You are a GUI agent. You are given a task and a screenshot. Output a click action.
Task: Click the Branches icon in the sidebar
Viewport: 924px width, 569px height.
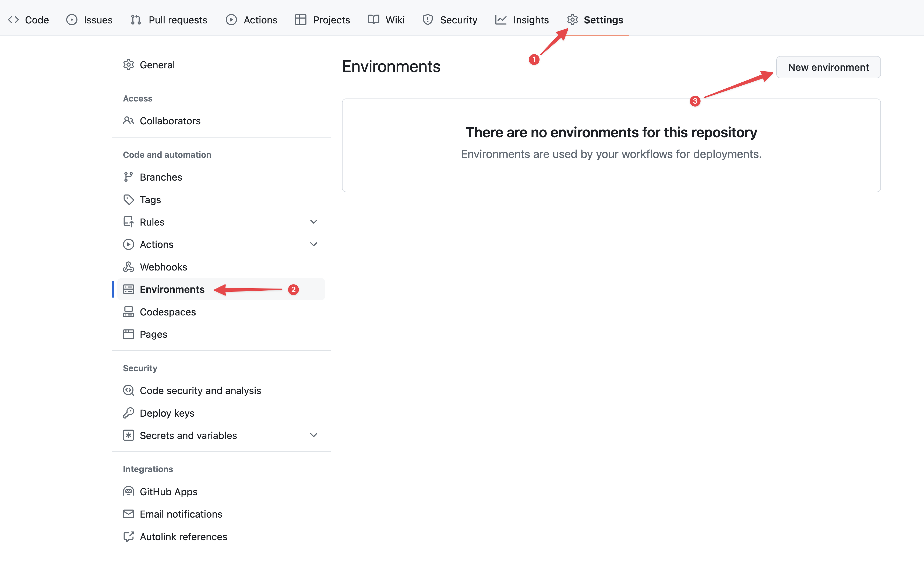128,177
